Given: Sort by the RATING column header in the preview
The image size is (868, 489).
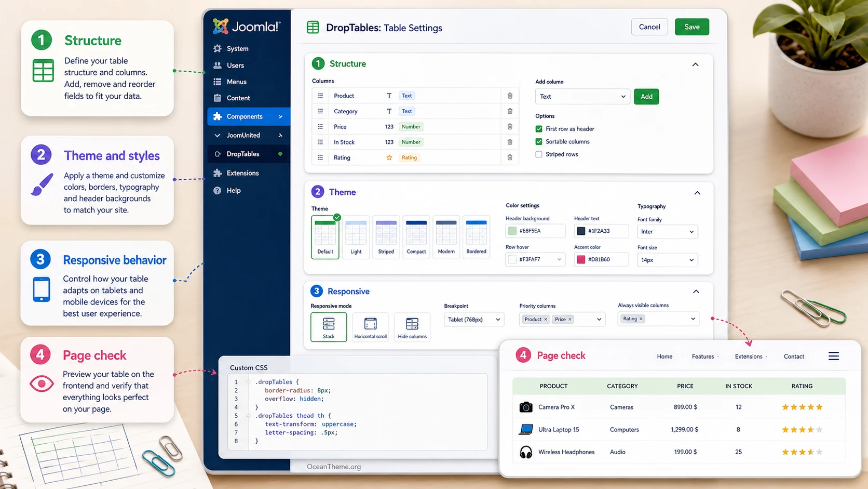Looking at the screenshot, I should tap(802, 386).
